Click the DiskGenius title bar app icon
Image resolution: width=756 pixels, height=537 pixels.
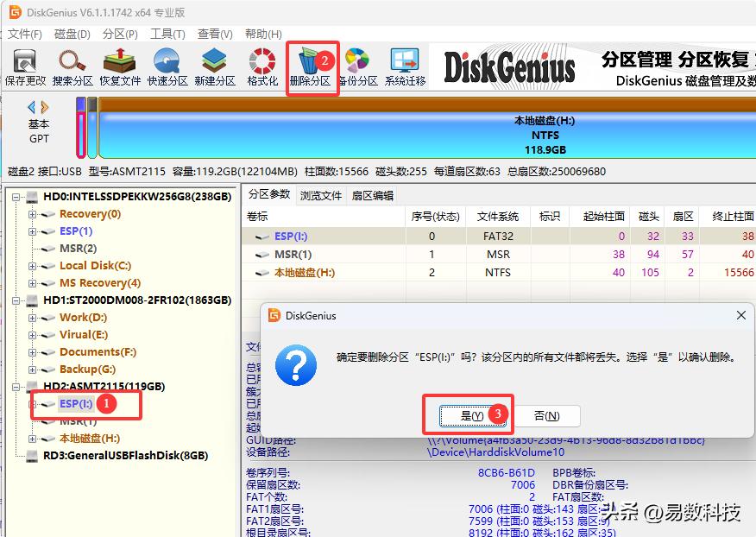(x=16, y=11)
